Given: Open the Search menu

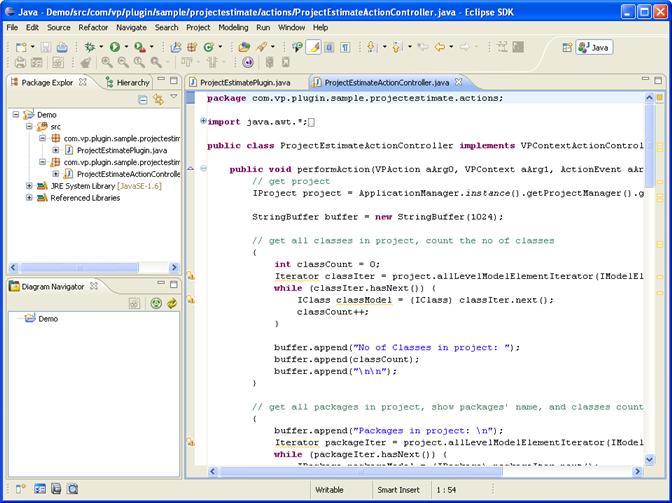Looking at the screenshot, I should [166, 27].
